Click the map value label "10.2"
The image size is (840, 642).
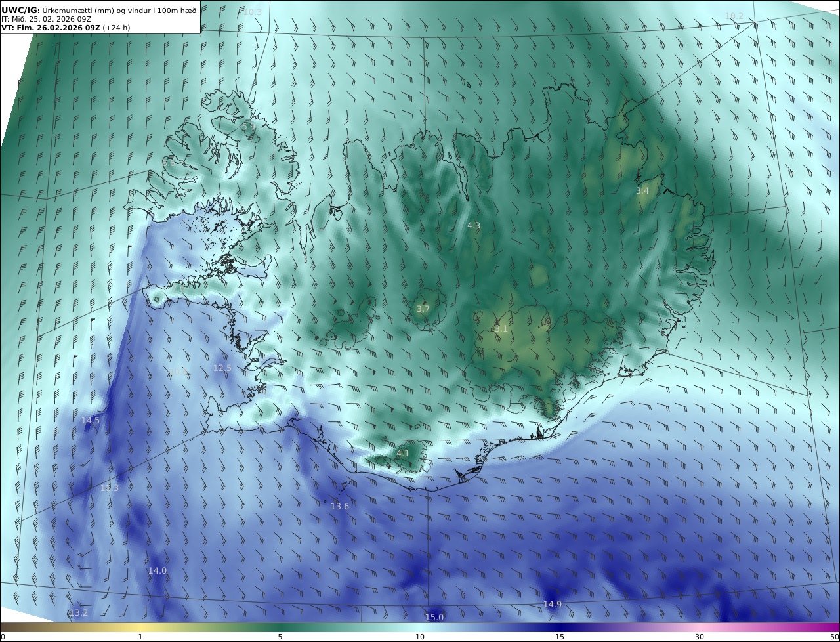734,16
